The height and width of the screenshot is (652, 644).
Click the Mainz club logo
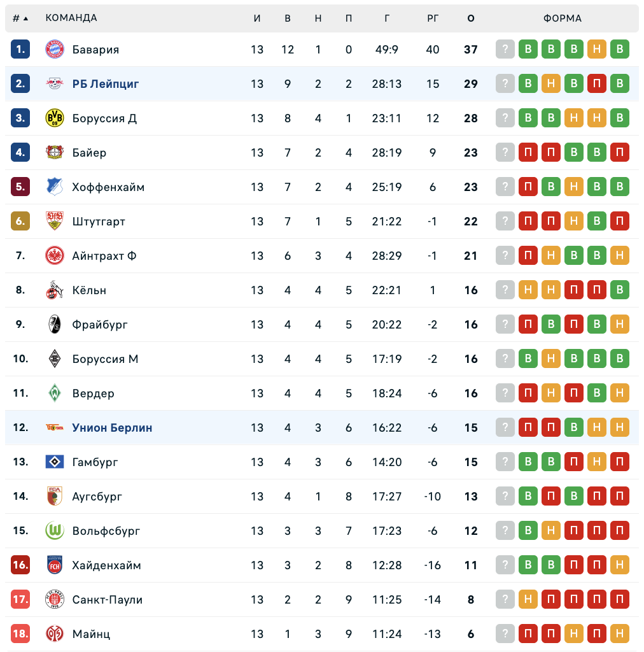tap(55, 634)
